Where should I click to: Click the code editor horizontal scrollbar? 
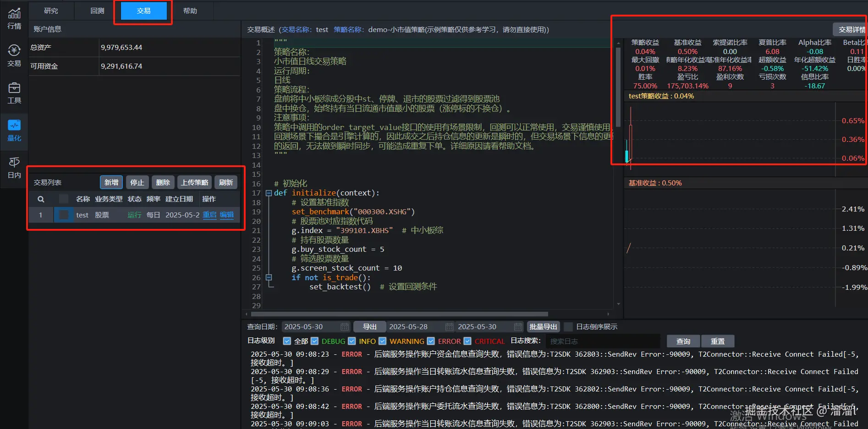click(399, 314)
